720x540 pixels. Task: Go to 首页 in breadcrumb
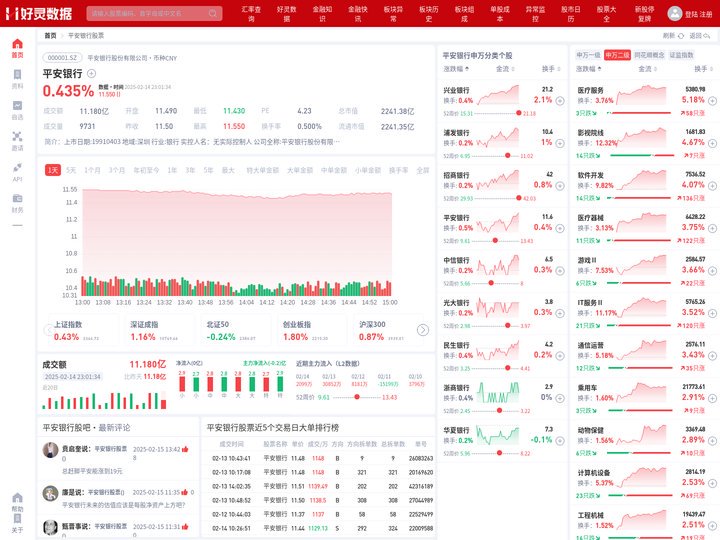[x=50, y=35]
